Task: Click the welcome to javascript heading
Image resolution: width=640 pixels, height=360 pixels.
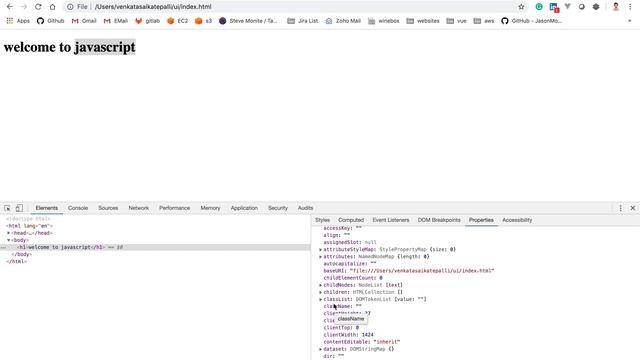Action: coord(69,47)
